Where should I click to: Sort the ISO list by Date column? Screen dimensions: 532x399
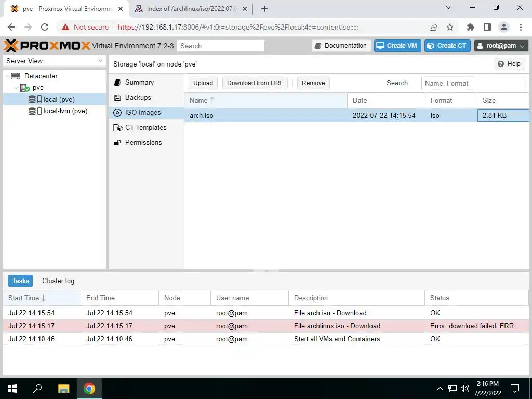386,100
